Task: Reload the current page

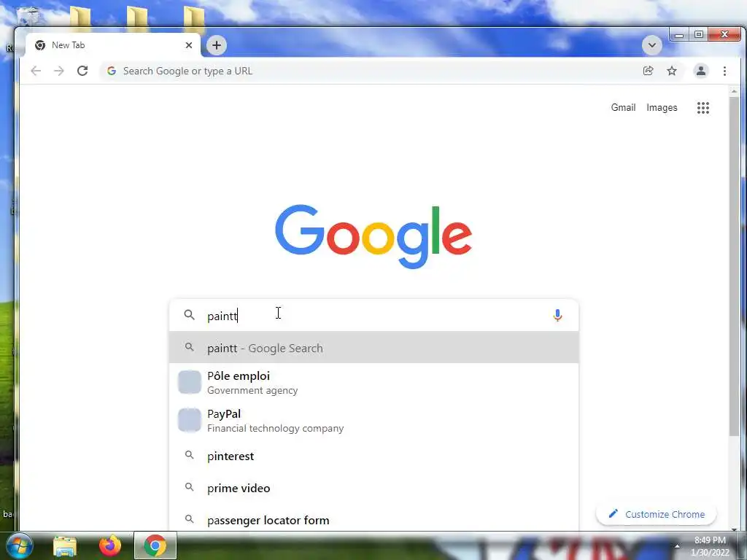Action: [x=82, y=71]
